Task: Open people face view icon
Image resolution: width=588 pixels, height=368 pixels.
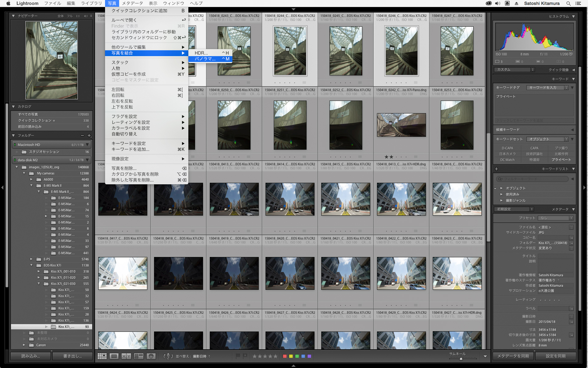Action: 151,356
